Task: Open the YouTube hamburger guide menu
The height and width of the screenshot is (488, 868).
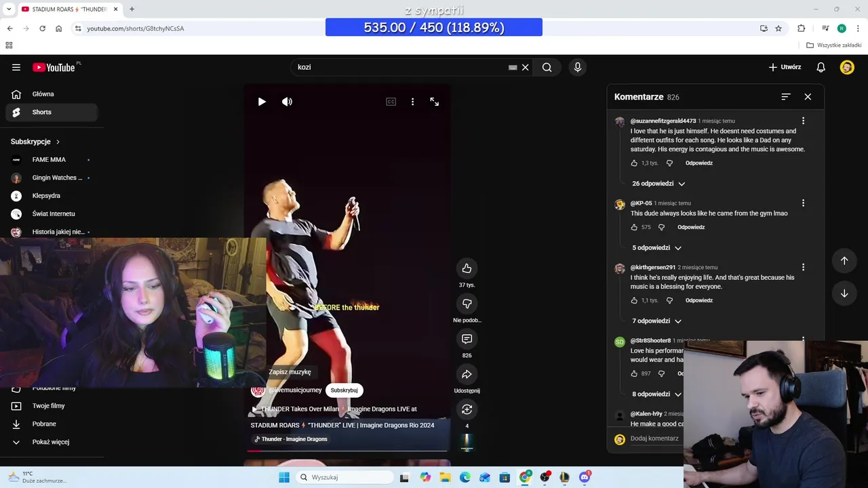Action: pos(16,67)
